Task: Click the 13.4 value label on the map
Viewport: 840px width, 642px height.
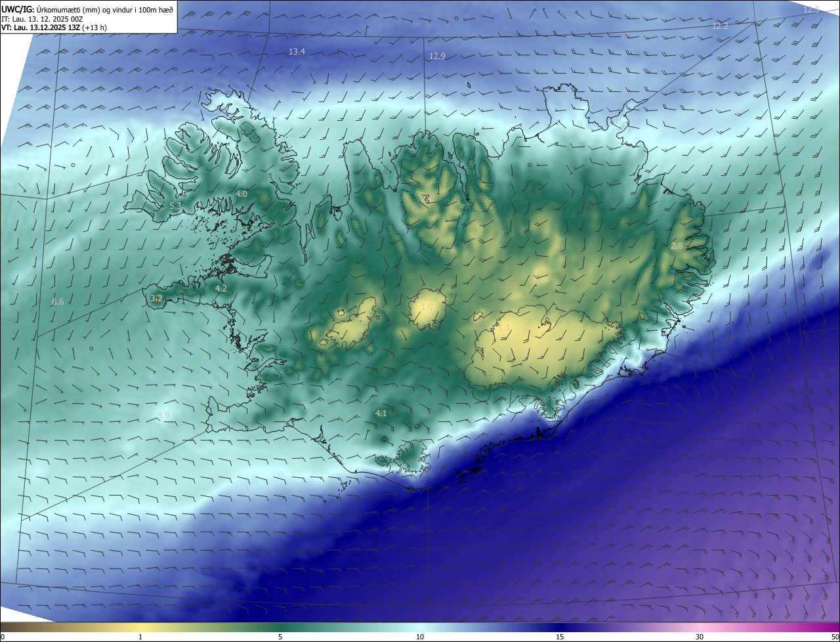Action: click(x=297, y=51)
